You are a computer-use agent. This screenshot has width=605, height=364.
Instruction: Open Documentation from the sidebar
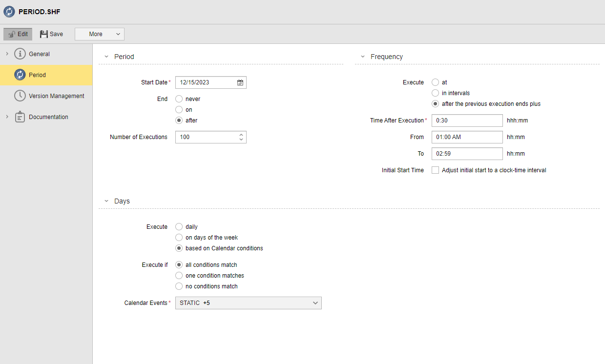tap(51, 117)
